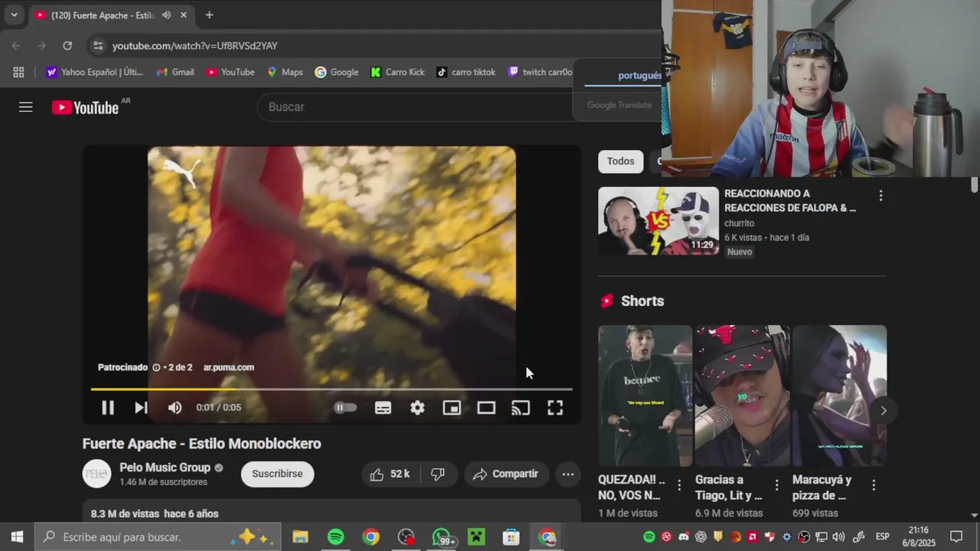Viewport: 980px width, 551px height.
Task: Expand Chrome tab search dropdown
Action: 14,15
